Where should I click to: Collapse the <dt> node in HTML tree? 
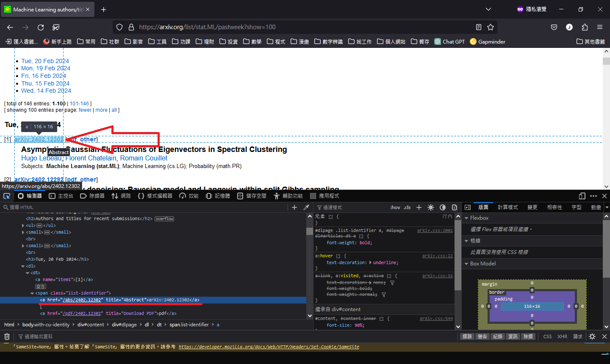click(28, 273)
